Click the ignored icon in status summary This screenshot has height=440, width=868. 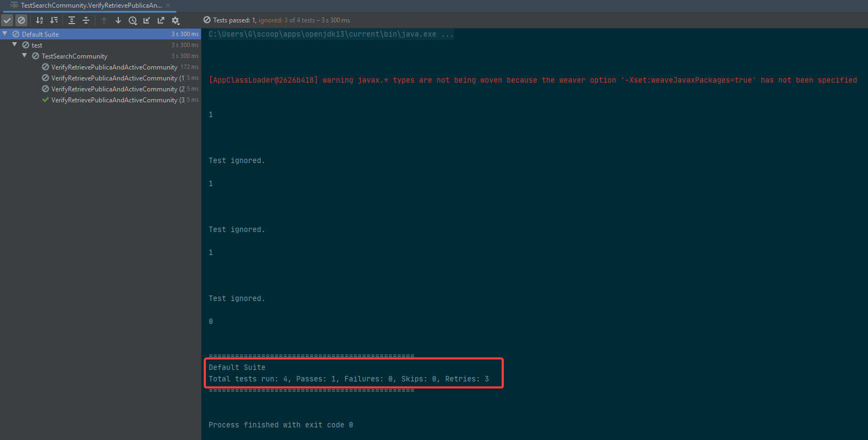click(x=207, y=20)
